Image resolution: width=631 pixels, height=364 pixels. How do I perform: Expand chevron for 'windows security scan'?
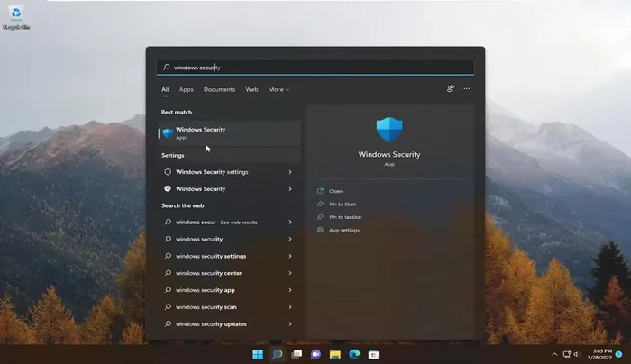coord(290,307)
